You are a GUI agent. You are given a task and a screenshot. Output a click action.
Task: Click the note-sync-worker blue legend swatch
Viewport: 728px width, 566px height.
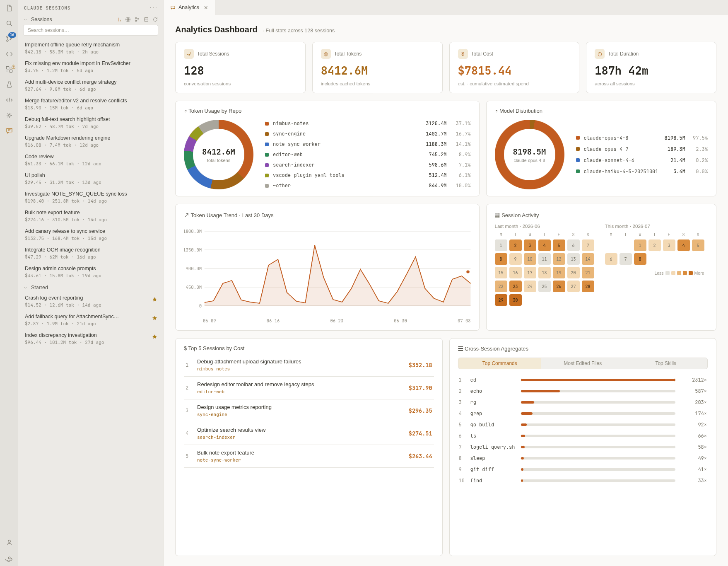pos(267,144)
